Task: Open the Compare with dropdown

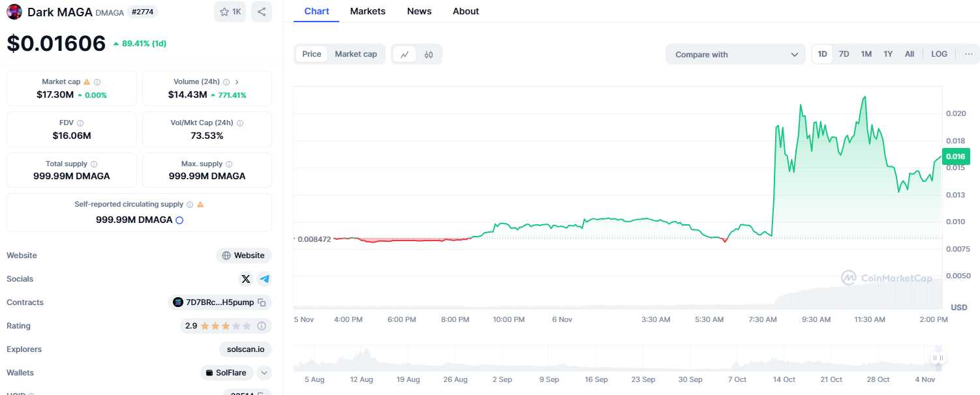Action: click(x=736, y=54)
